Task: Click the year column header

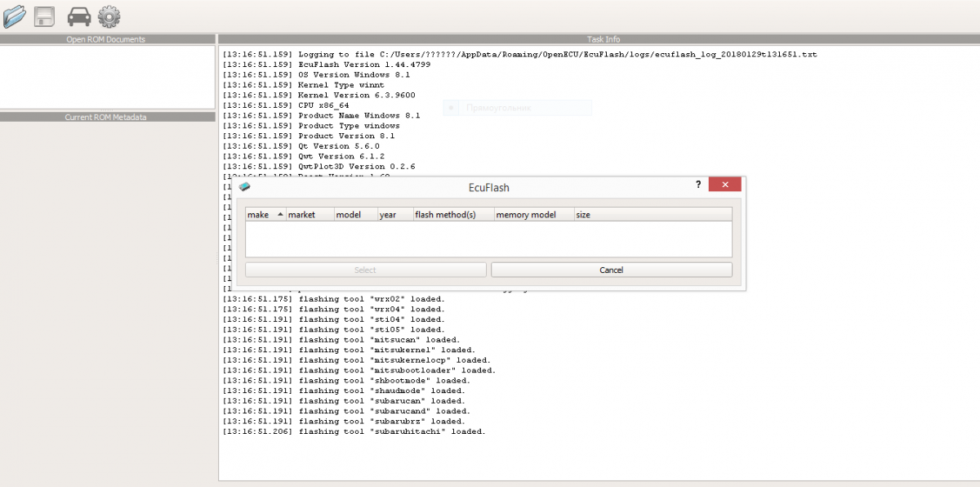Action: [x=395, y=214]
